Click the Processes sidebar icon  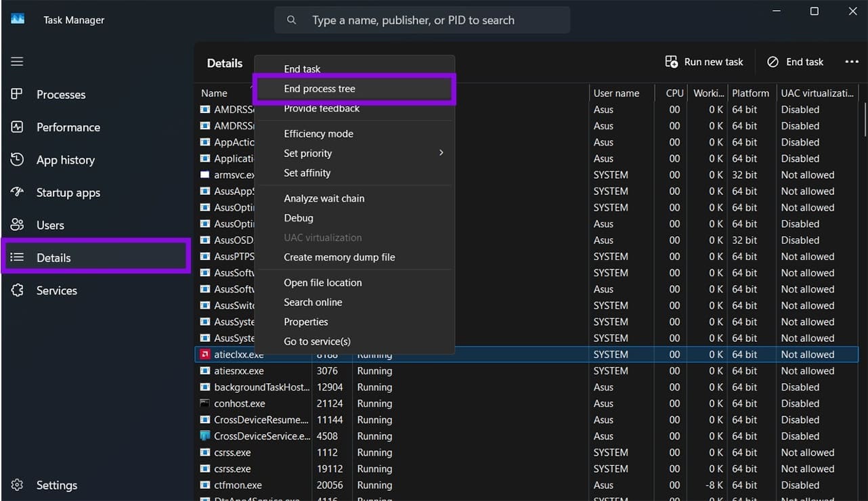pos(17,94)
